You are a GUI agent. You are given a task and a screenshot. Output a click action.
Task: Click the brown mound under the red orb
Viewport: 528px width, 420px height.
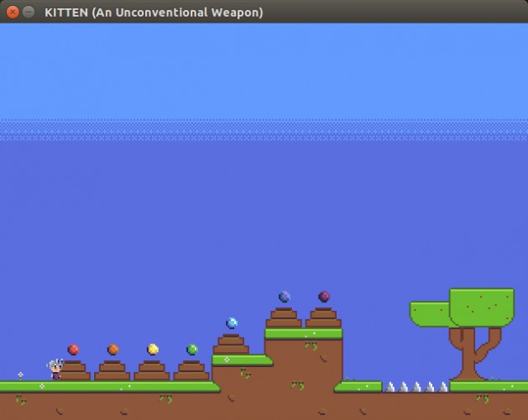pyautogui.click(x=73, y=370)
